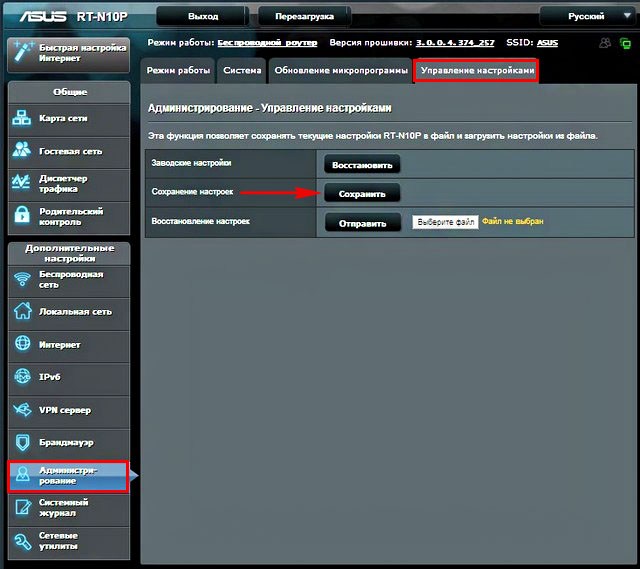The width and height of the screenshot is (640, 569).
Task: Click the Заводские настройки row label
Action: tap(191, 163)
